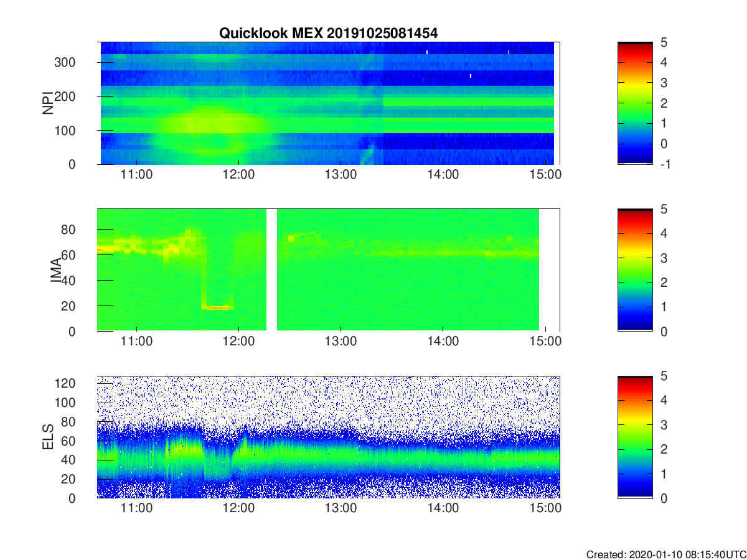Click the NPI axis label

(49, 103)
